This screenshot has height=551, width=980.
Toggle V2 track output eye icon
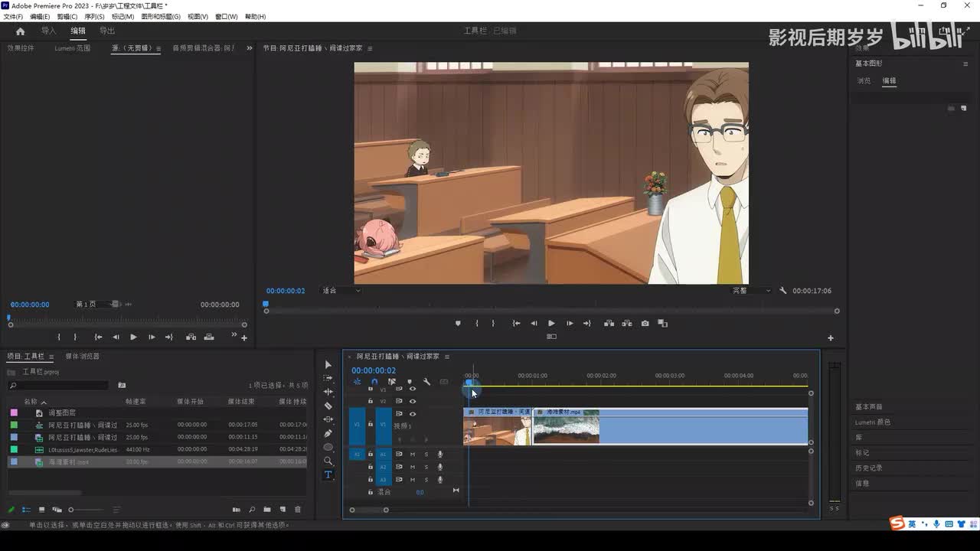click(x=413, y=401)
